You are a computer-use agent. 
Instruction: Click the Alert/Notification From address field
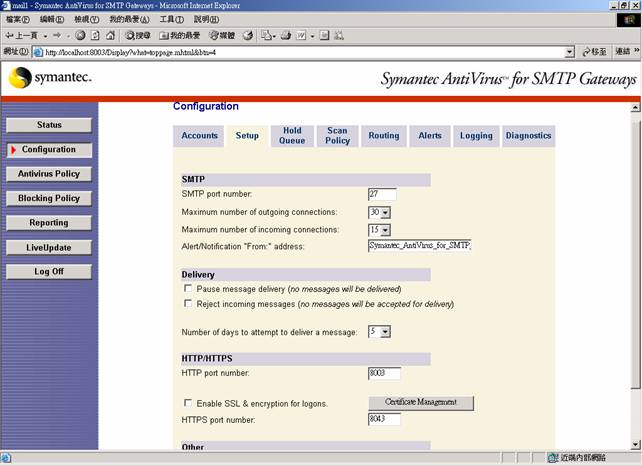tap(420, 246)
